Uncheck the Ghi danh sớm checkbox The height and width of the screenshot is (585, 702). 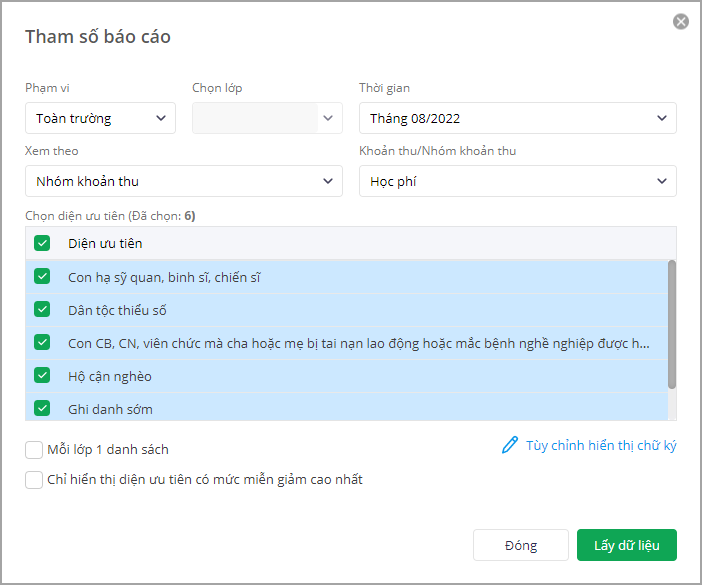coord(42,408)
